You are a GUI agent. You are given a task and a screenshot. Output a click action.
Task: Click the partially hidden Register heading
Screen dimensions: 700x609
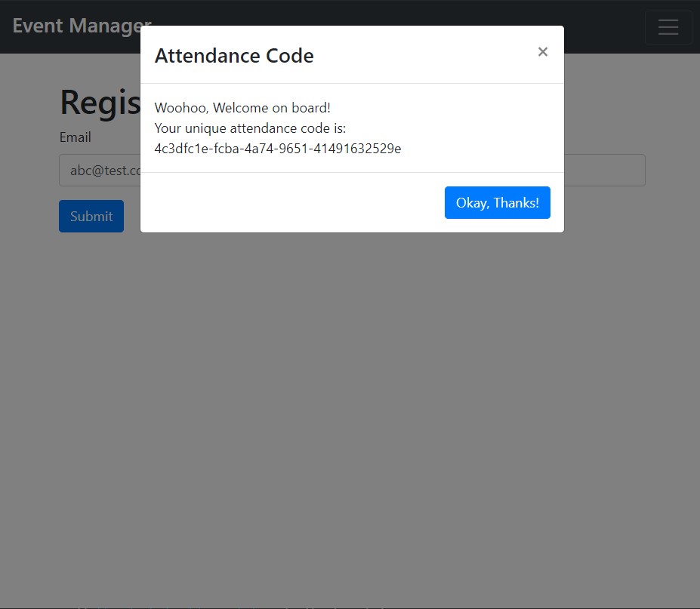pos(100,103)
